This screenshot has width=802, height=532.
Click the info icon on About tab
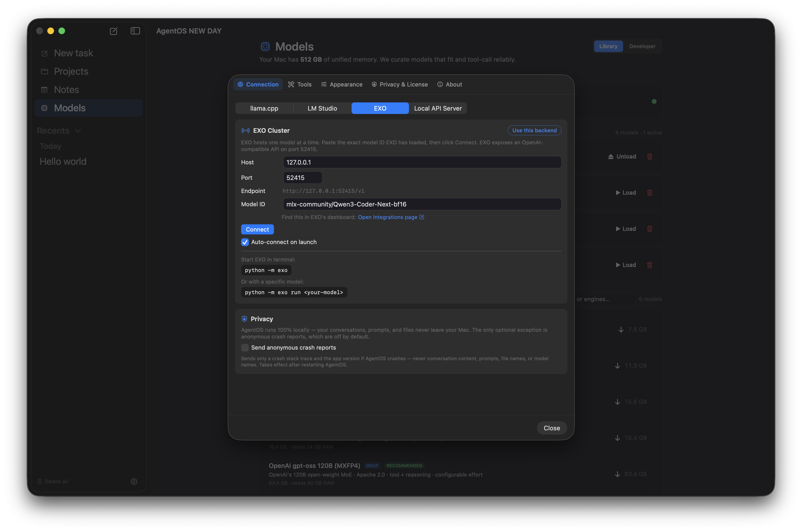[x=440, y=85]
